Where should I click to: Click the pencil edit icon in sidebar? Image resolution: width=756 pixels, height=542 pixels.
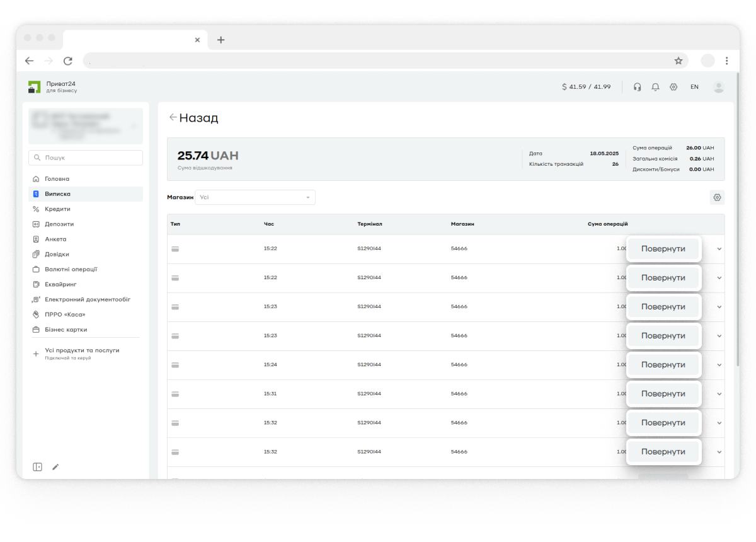point(55,467)
